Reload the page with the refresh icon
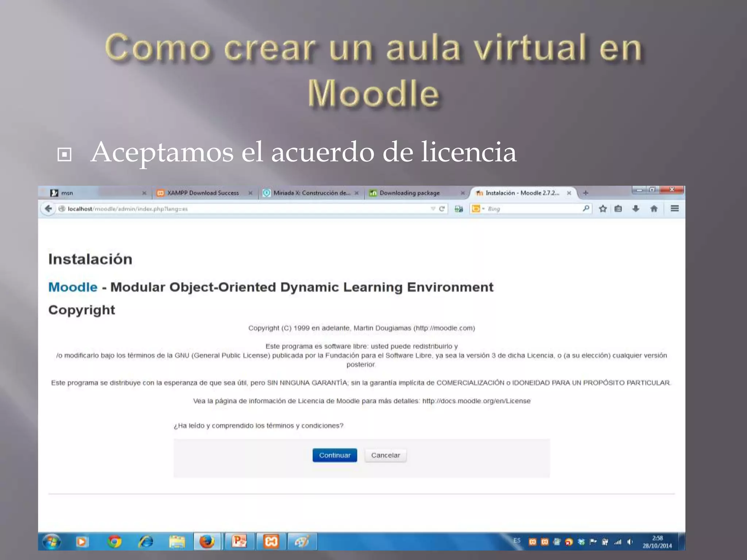The width and height of the screenshot is (747, 560). point(442,209)
